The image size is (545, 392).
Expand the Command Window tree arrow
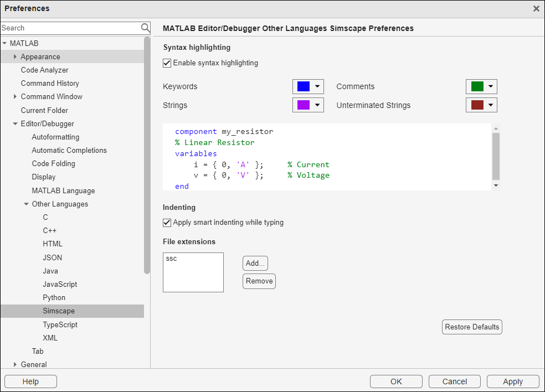tap(15, 96)
